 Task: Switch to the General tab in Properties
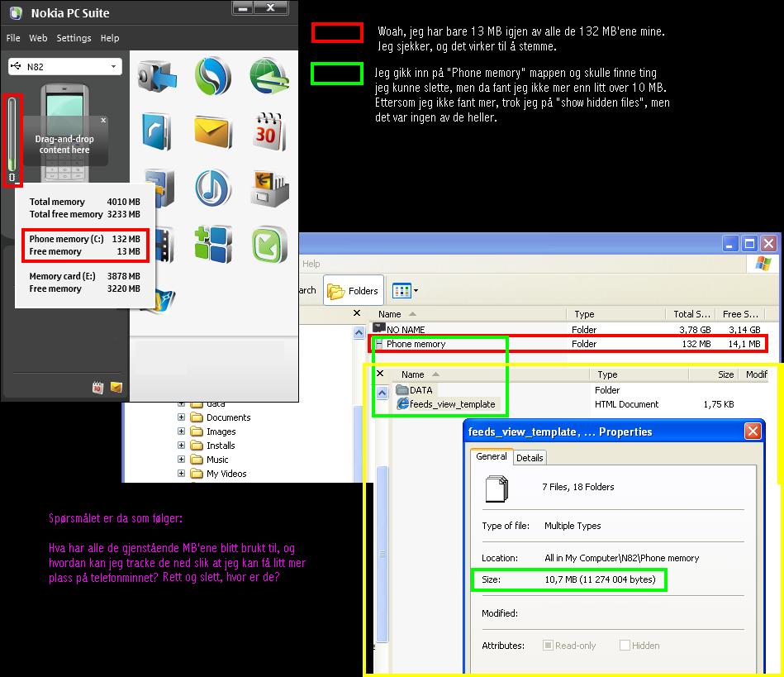pos(491,456)
